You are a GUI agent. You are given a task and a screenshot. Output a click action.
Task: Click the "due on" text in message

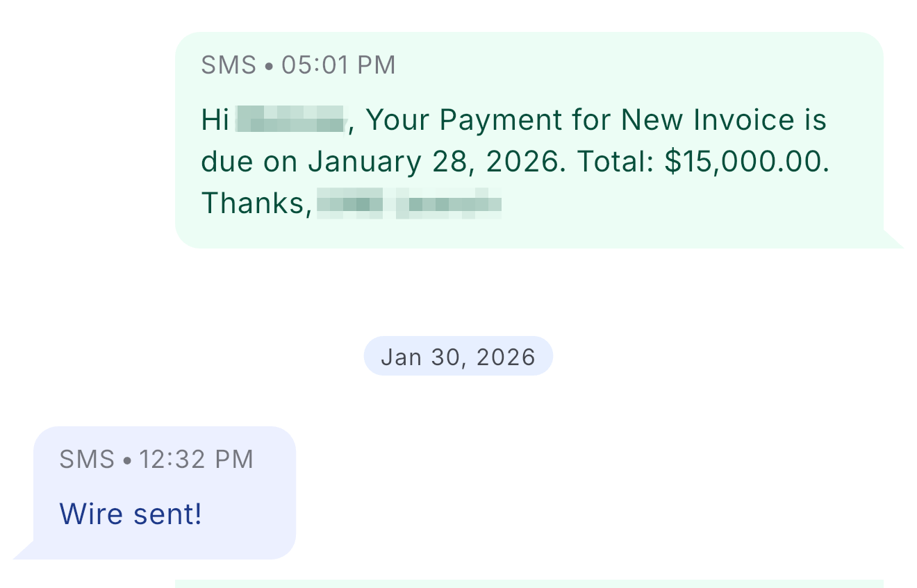[249, 162]
